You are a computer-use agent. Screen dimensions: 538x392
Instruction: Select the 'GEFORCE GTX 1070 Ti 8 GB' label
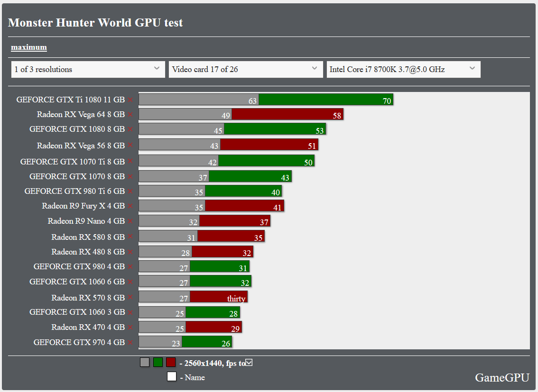[73, 162]
